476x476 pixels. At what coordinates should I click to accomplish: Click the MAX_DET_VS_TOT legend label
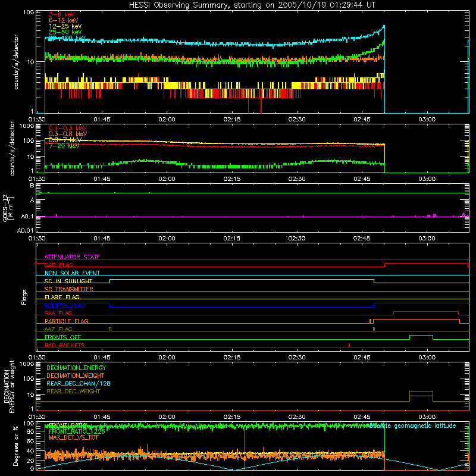pos(74,437)
